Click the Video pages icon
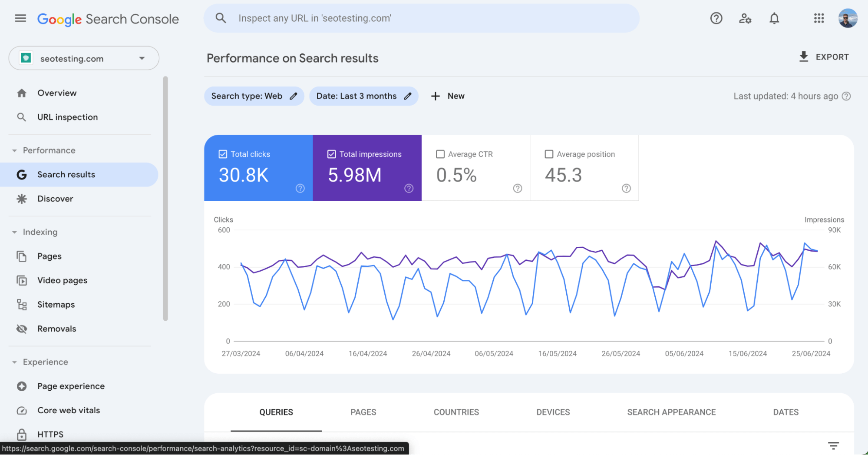Viewport: 868px width, 455px height. [22, 281]
